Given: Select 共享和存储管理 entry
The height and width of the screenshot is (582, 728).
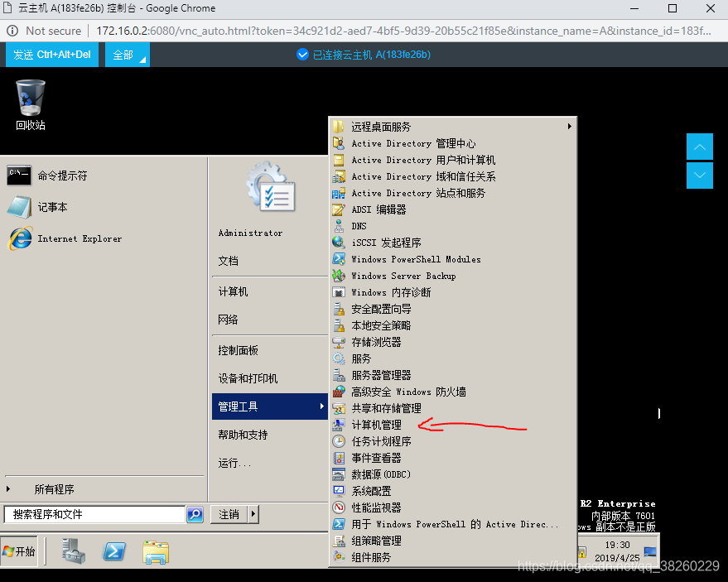Looking at the screenshot, I should [x=453, y=408].
